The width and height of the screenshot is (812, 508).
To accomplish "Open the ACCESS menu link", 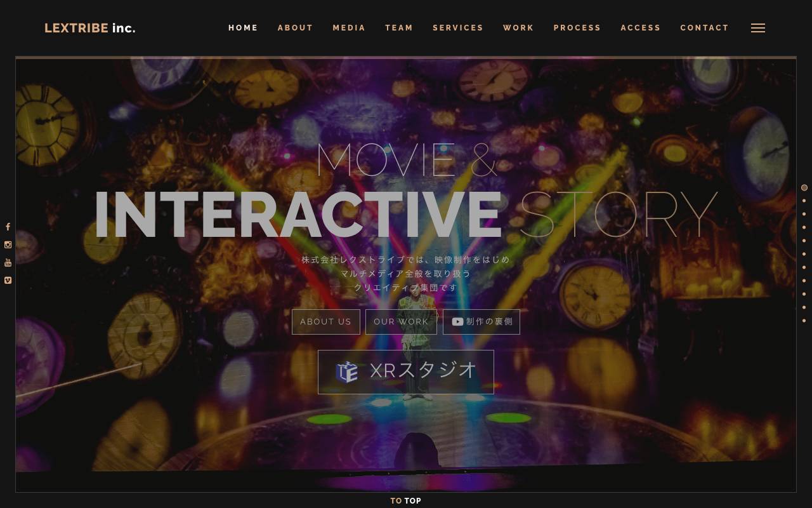I will coord(641,28).
